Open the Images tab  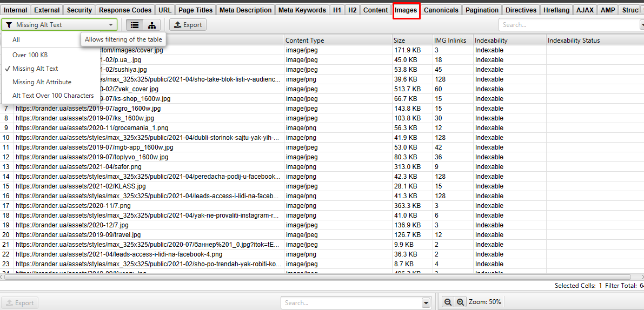click(406, 10)
